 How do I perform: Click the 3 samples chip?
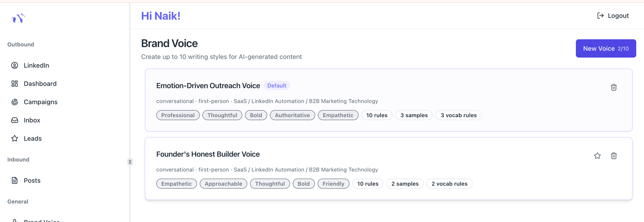tap(414, 115)
